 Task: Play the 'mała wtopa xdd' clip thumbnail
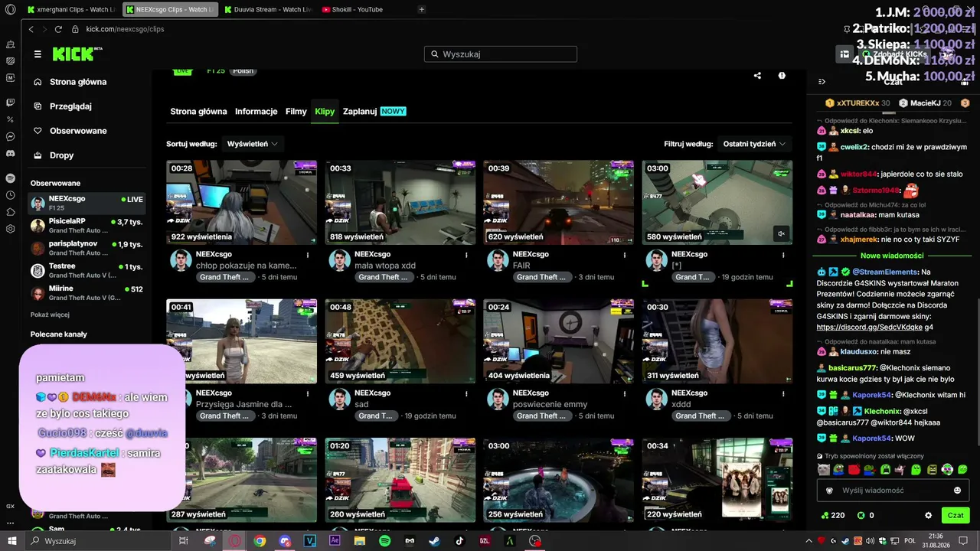click(400, 202)
